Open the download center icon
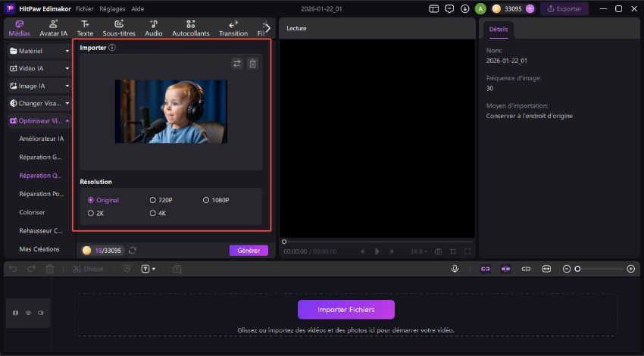Screen dimensions: 644x356 [x=464, y=8]
